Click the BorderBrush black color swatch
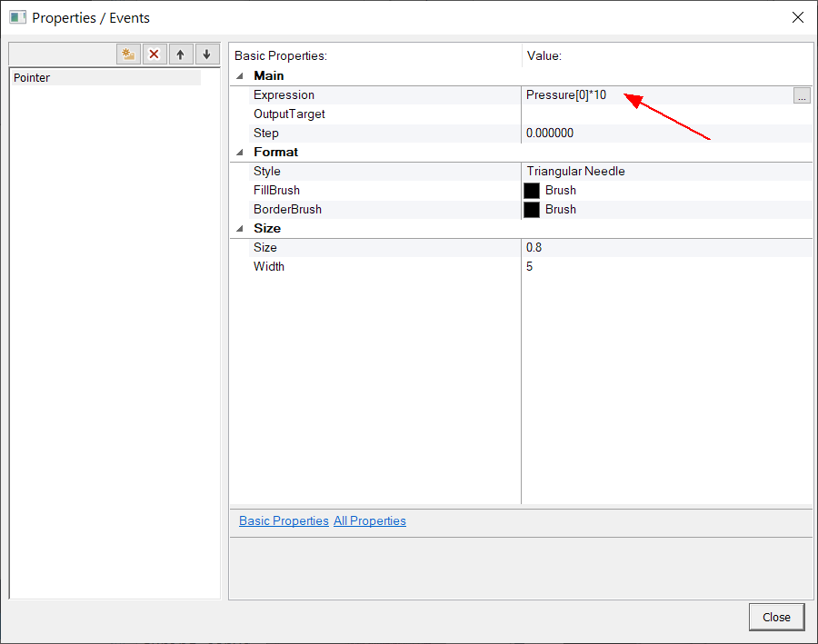 coord(532,210)
